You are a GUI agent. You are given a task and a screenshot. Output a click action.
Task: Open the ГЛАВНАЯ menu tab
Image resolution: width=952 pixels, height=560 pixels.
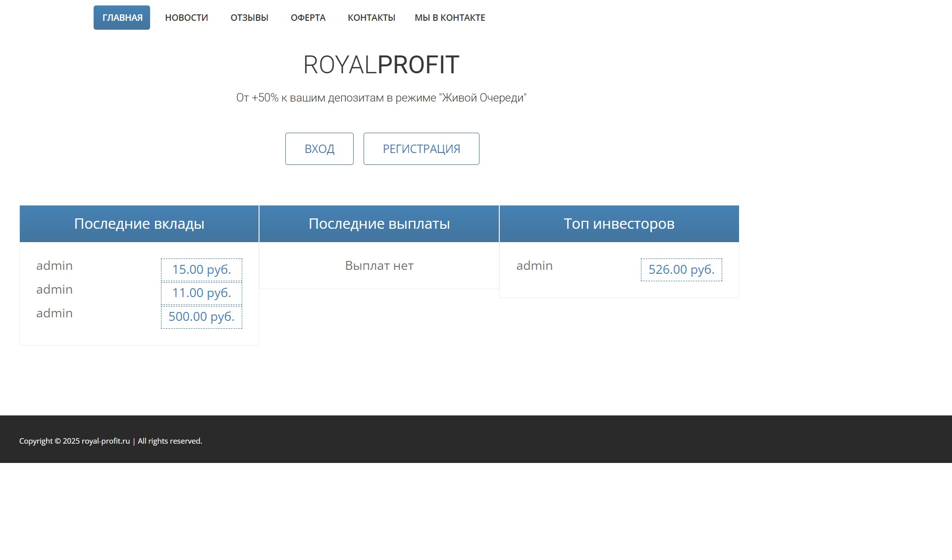pyautogui.click(x=122, y=18)
